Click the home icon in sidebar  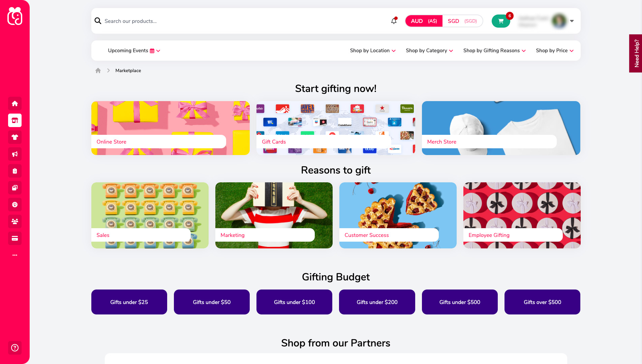tap(15, 103)
